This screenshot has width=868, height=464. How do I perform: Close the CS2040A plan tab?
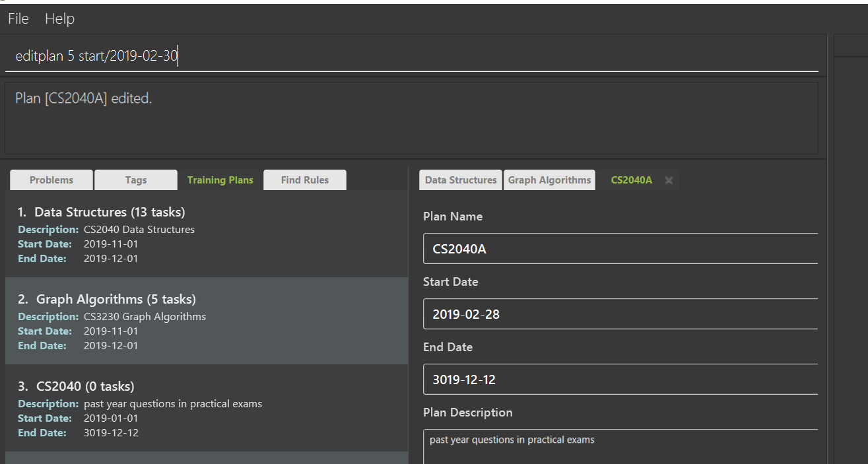(669, 180)
